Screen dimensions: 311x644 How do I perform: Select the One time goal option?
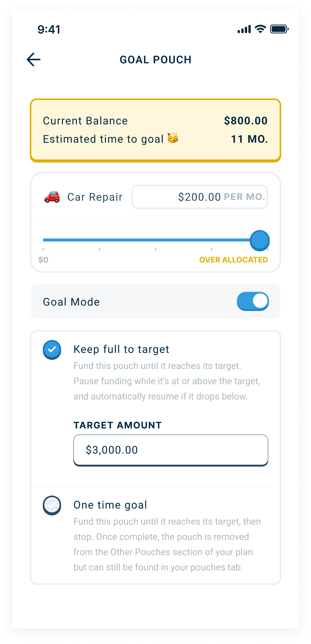tap(110, 505)
